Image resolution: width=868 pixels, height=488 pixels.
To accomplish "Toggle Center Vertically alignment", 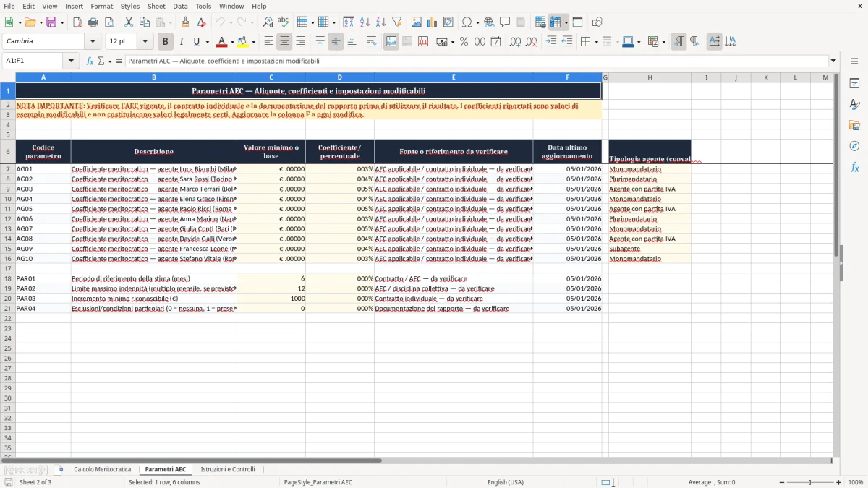I will point(336,42).
